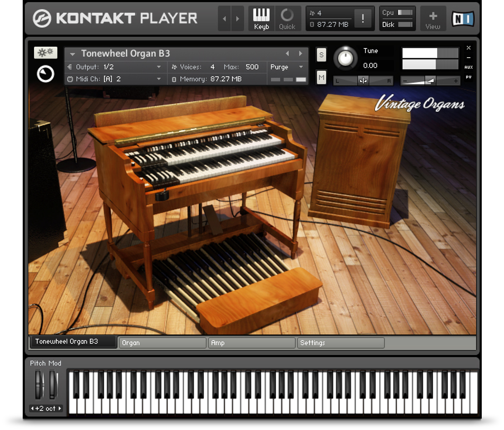This screenshot has width=504, height=430.
Task: Close the instrument with X icon
Action: 469,48
